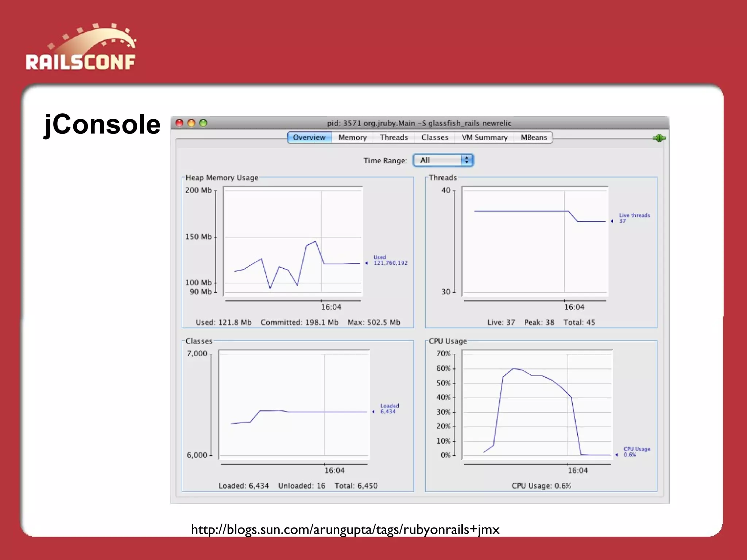Open the blogs.sun.com arungupta link
This screenshot has height=560, width=747.
pos(345,529)
